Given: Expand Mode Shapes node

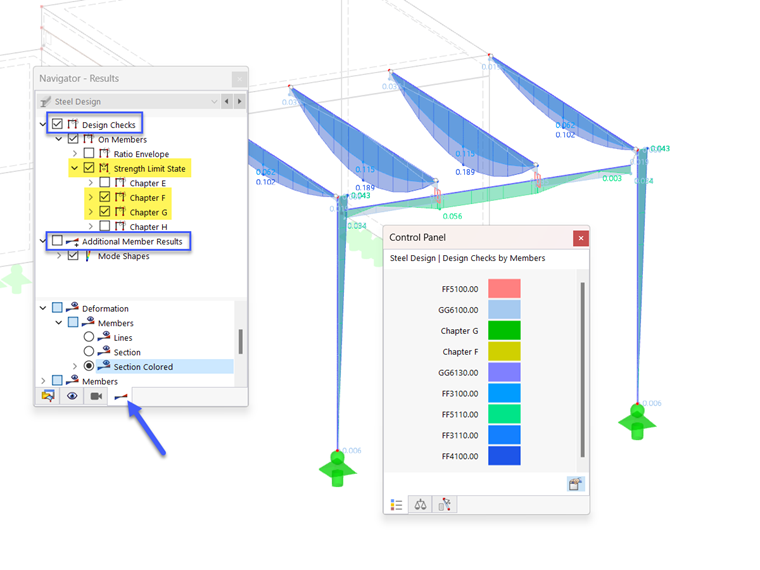Looking at the screenshot, I should click(x=59, y=255).
